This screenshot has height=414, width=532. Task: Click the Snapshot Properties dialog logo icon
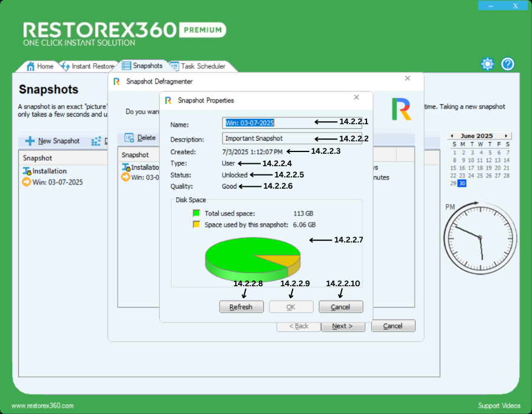tap(168, 101)
